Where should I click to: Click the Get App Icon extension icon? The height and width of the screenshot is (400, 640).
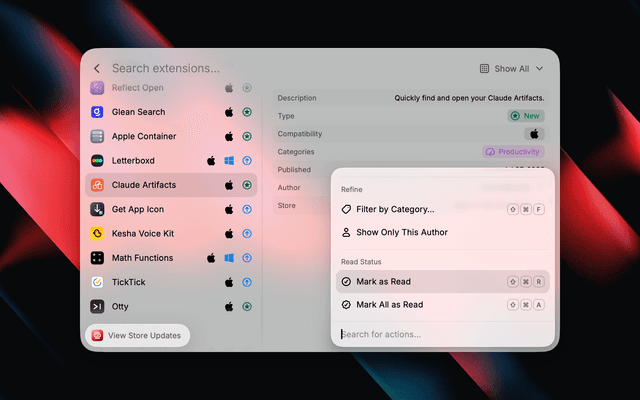(97, 209)
